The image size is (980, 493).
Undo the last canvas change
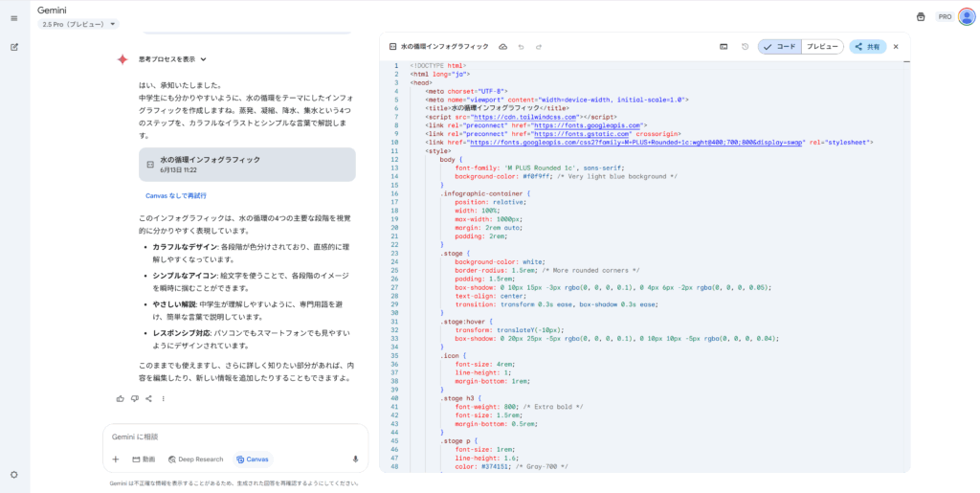(x=521, y=47)
